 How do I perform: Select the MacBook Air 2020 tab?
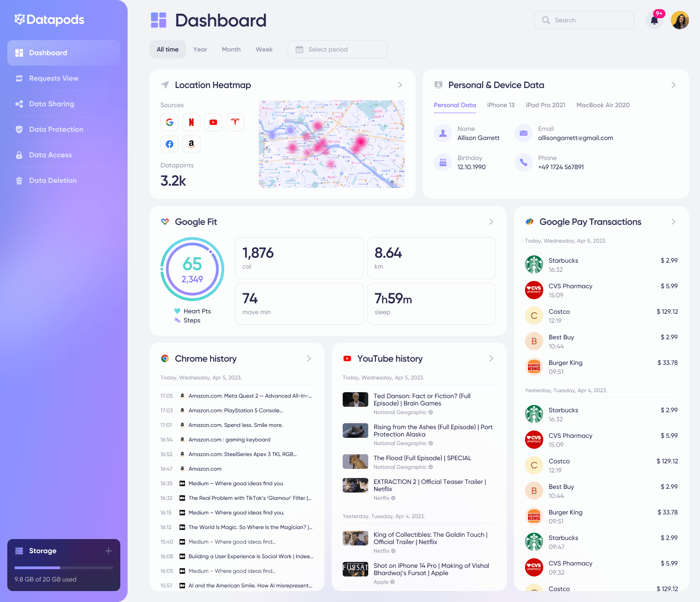point(602,105)
